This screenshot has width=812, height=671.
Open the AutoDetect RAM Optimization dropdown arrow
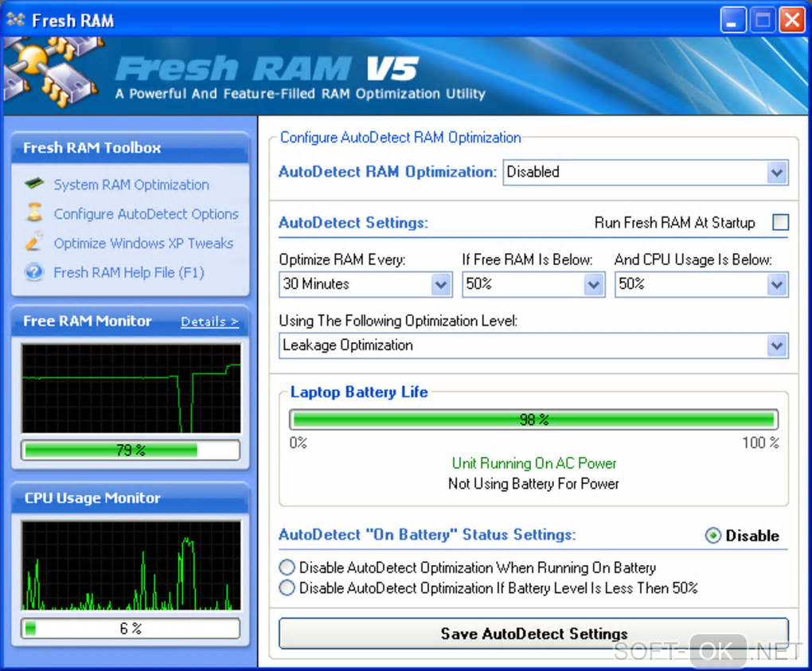click(x=776, y=173)
